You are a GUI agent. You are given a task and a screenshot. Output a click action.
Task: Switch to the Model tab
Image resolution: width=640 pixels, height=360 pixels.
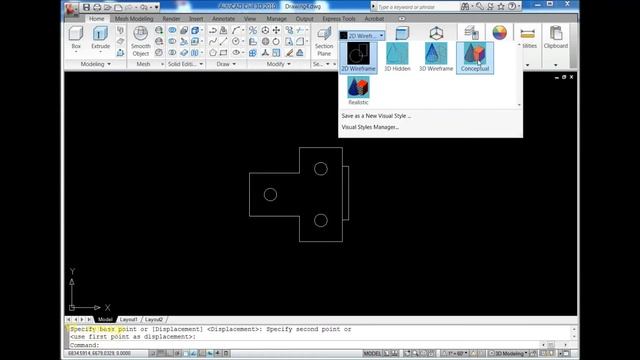[105, 320]
